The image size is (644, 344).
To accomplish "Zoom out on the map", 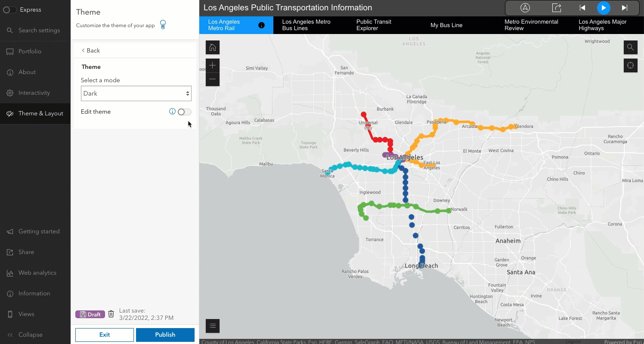I will [x=213, y=79].
